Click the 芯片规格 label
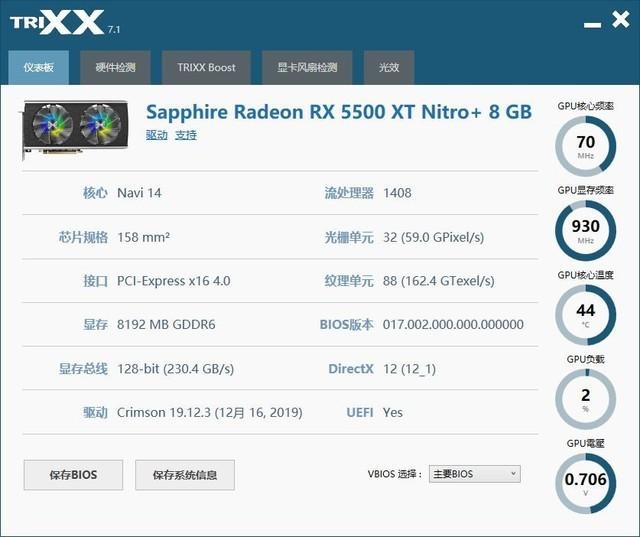The height and width of the screenshot is (537, 640). point(83,237)
